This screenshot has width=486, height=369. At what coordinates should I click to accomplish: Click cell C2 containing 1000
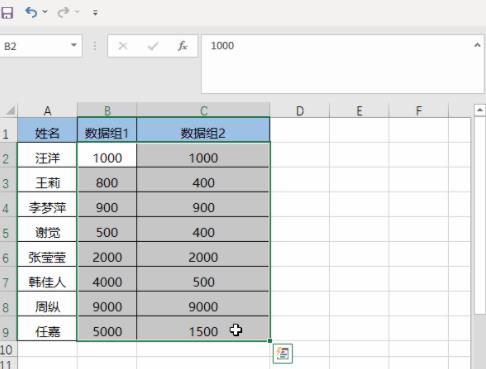[203, 155]
